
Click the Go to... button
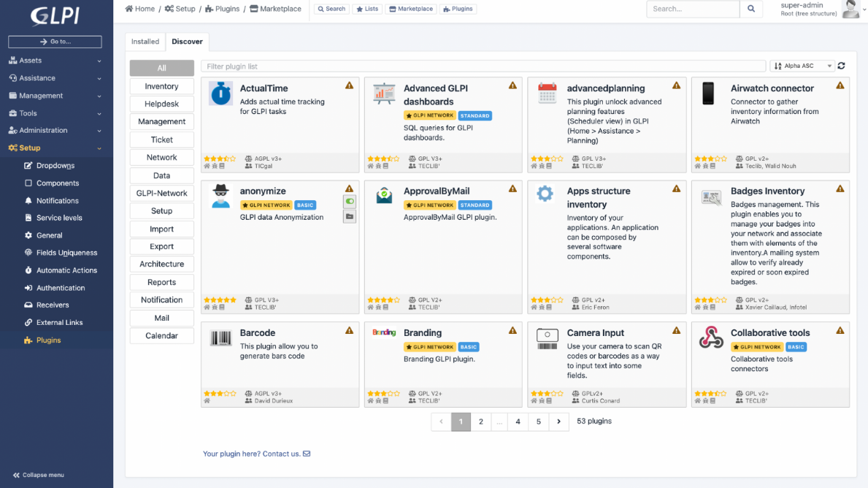coord(55,42)
